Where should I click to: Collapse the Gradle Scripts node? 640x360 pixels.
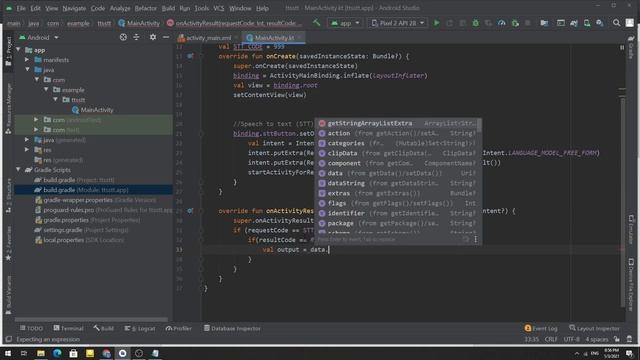pyautogui.click(x=18, y=170)
